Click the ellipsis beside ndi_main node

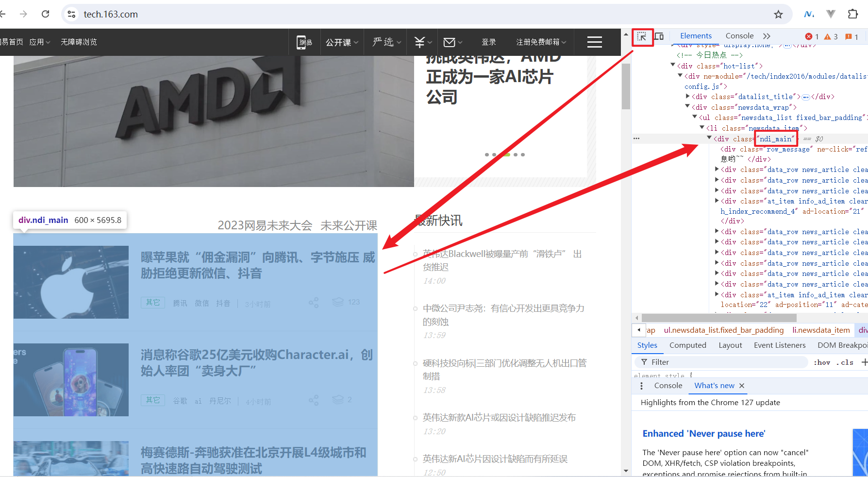636,139
